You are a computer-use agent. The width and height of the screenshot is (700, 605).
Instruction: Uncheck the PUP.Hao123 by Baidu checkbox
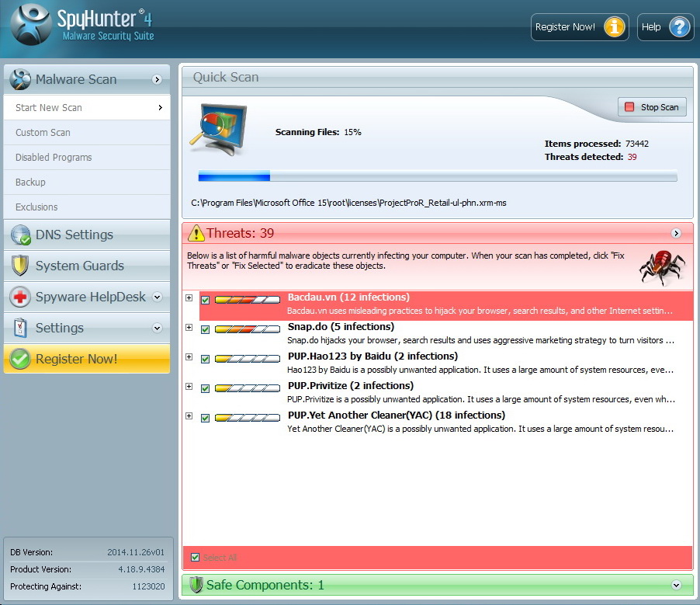(x=206, y=359)
